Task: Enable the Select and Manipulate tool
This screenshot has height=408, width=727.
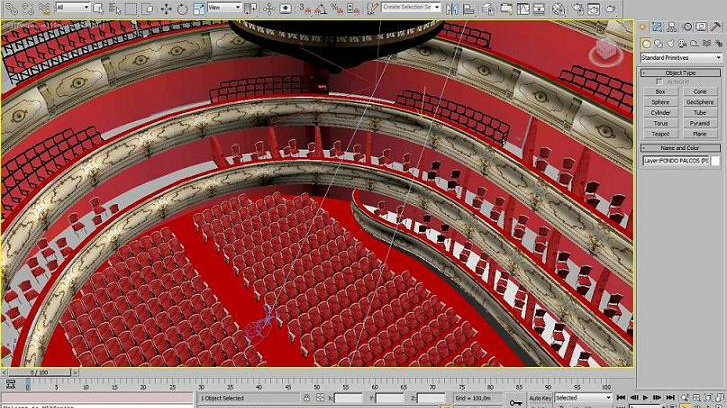Action: 269,8
